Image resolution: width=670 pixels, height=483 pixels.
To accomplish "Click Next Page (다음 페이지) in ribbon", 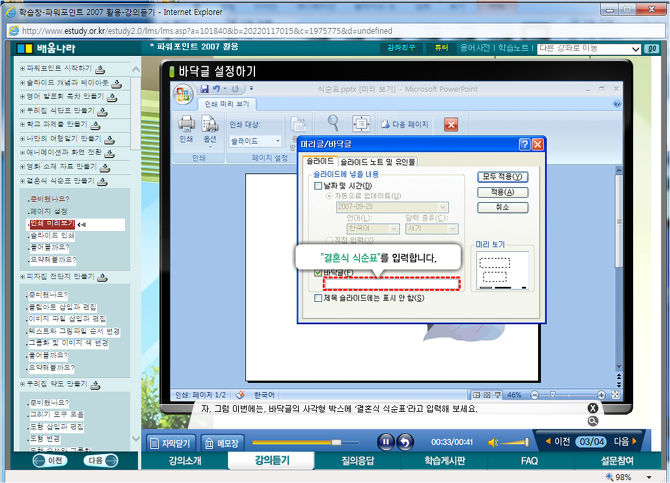I will (405, 124).
